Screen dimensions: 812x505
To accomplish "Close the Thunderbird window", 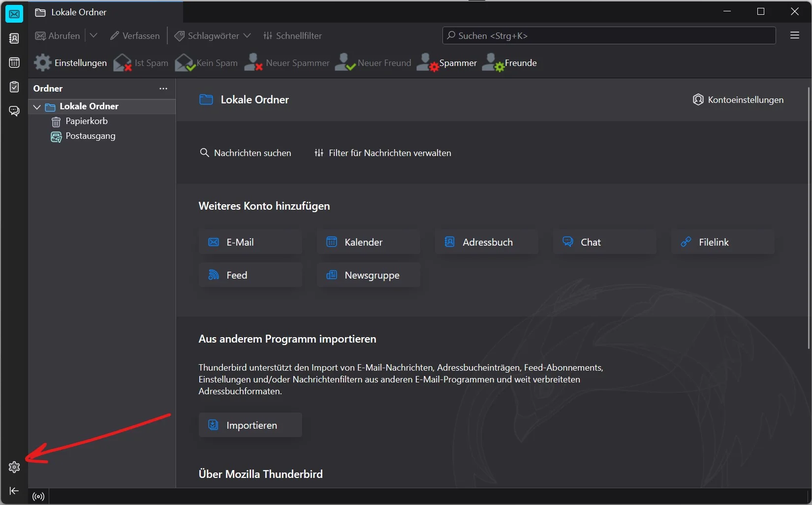I will [795, 11].
